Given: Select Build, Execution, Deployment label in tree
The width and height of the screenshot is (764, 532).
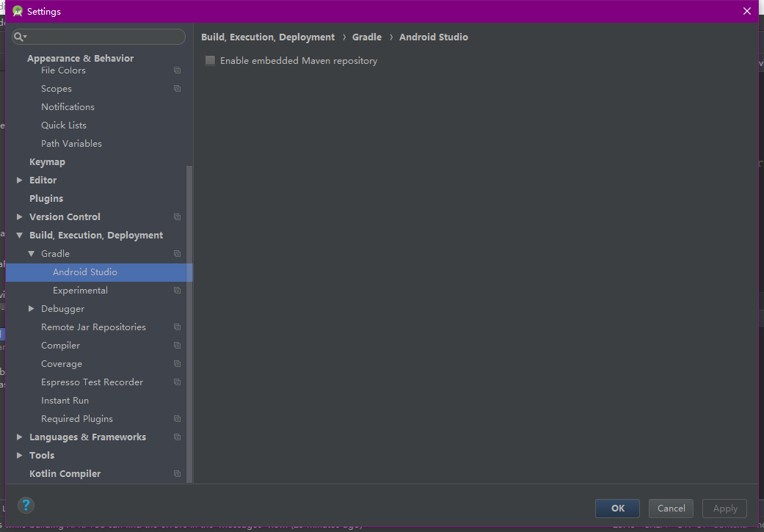Looking at the screenshot, I should click(x=96, y=236).
